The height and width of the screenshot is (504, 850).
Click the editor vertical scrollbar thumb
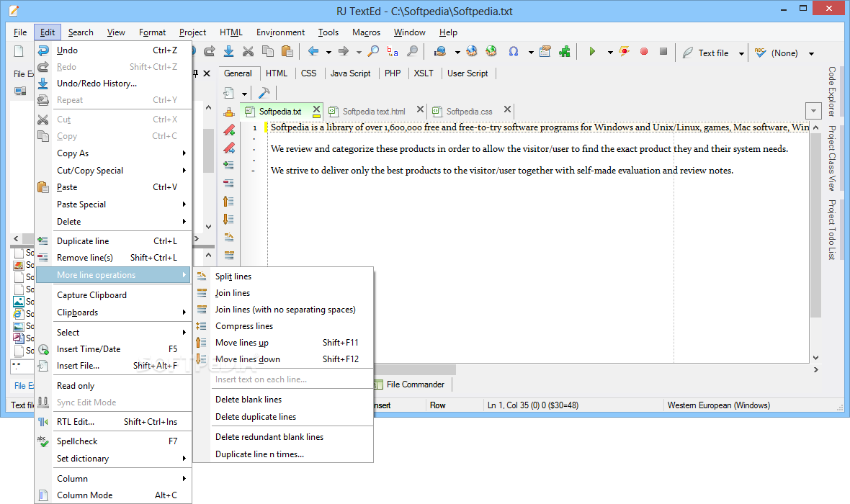816,225
